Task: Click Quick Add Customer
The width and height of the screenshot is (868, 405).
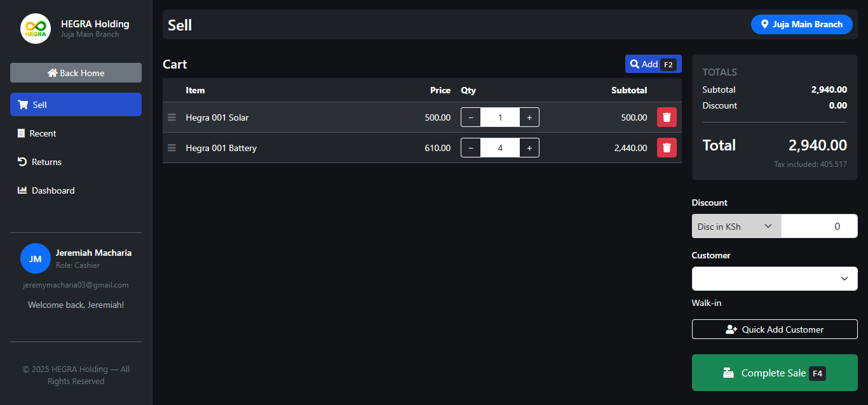Action: 775,329
